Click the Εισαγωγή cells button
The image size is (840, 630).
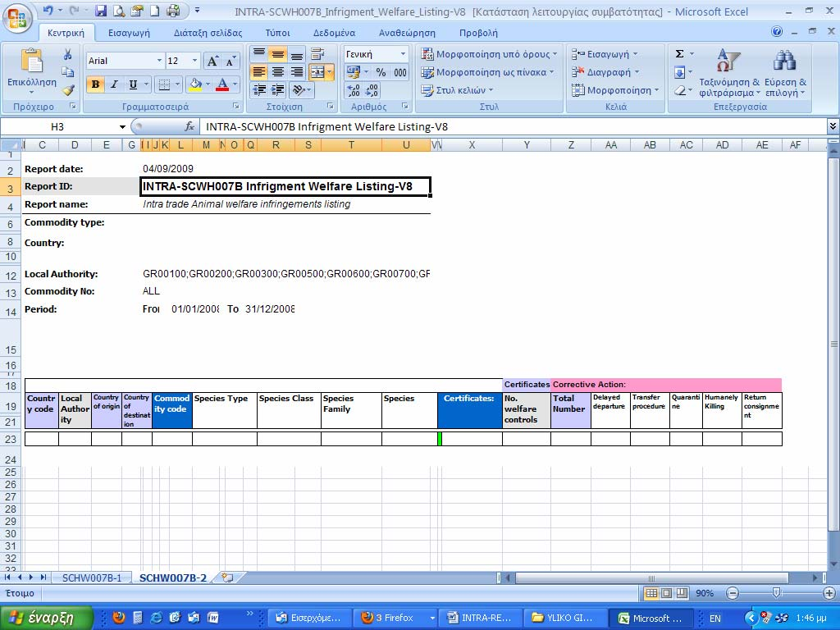[x=605, y=53]
